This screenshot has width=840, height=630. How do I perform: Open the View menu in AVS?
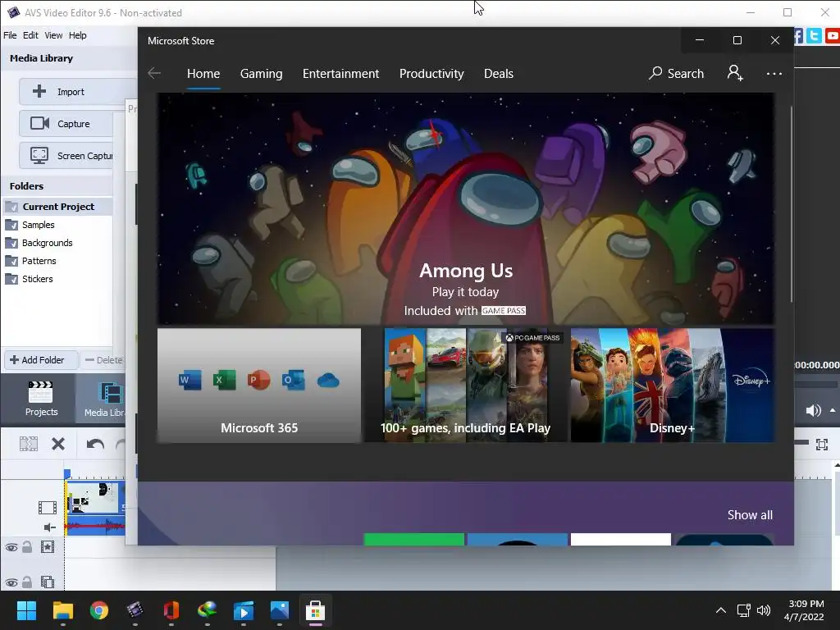[53, 35]
